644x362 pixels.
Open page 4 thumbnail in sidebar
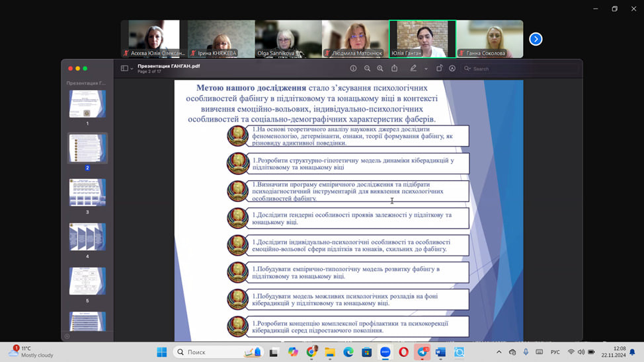87,236
